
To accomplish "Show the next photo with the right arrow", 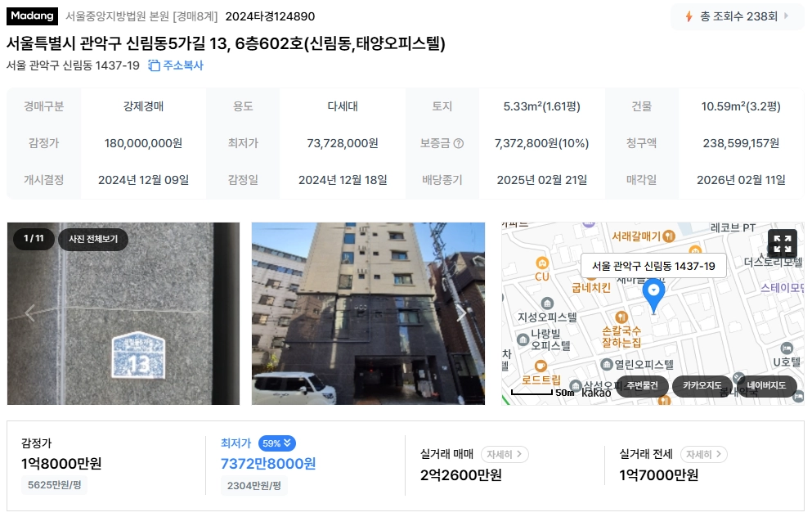I will pos(460,312).
